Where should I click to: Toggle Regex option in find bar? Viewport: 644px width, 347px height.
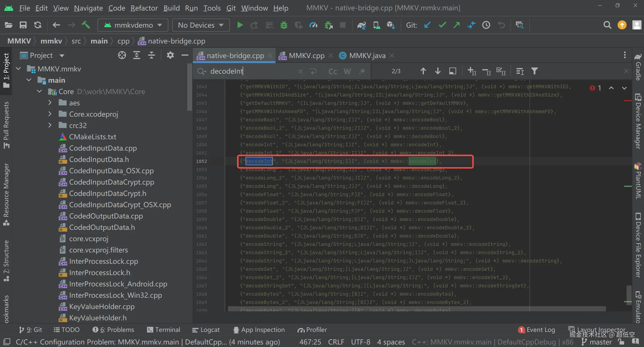point(362,71)
